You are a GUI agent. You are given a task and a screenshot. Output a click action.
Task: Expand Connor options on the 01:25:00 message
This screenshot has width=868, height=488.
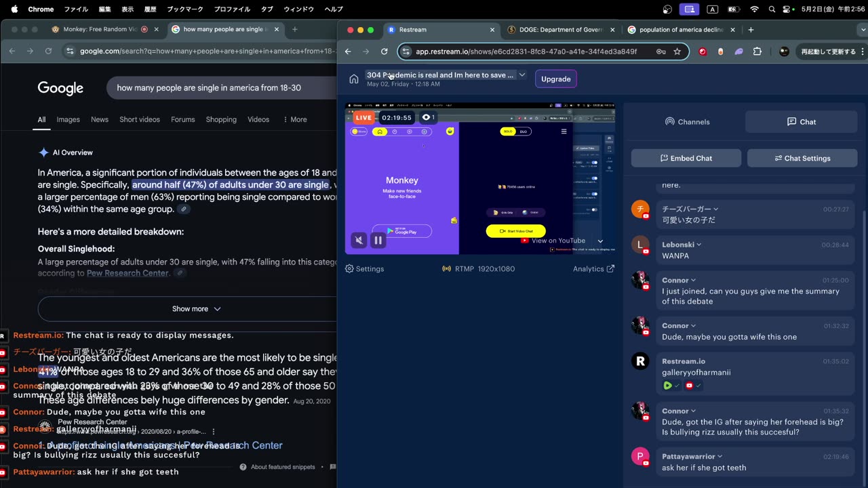pos(693,280)
